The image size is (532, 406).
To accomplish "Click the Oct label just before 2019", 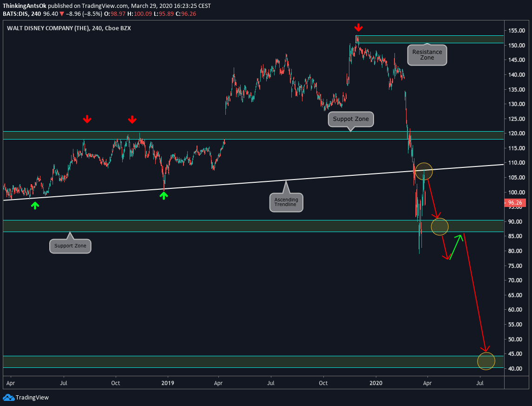I will pos(116,383).
